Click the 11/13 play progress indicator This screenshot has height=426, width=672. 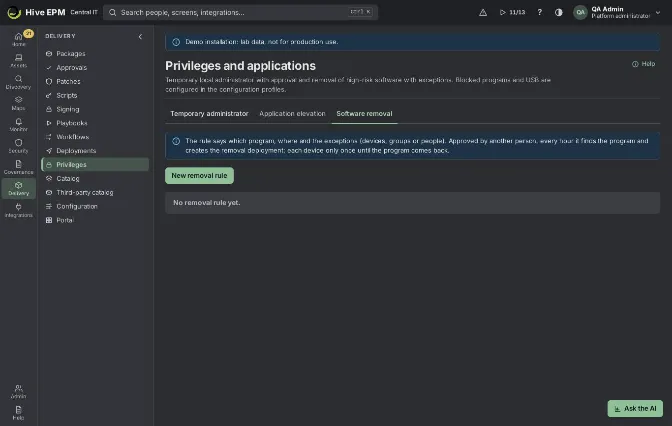click(x=512, y=12)
